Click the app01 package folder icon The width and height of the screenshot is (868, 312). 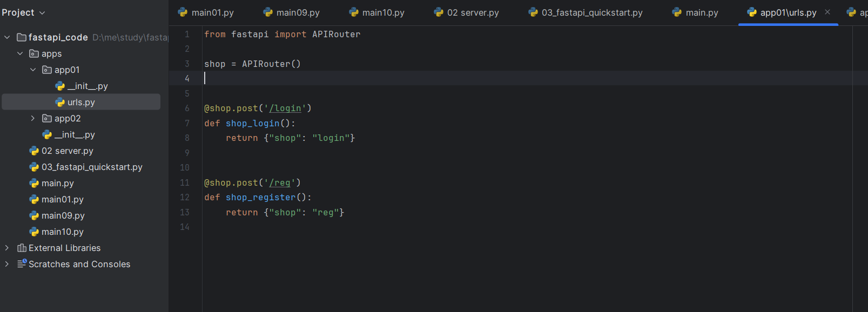(x=47, y=70)
